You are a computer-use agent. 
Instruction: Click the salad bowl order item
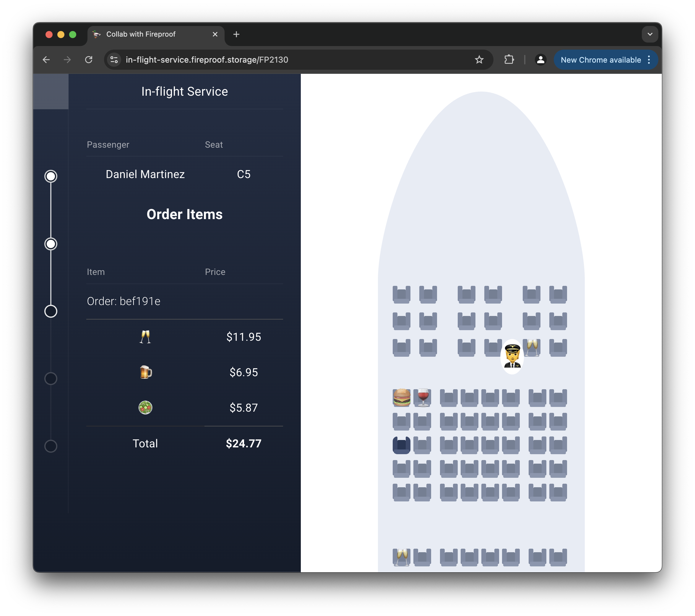pyautogui.click(x=145, y=408)
